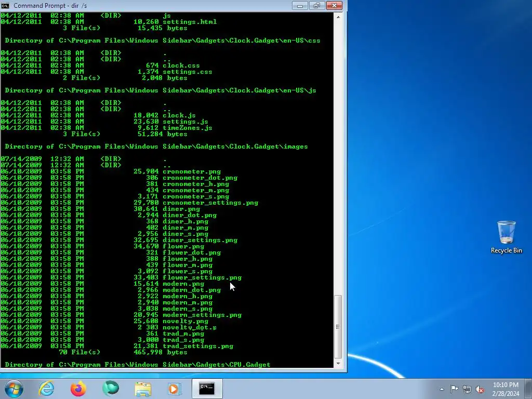Viewport: 532px width, 399px height.
Task: Click the 'flower_s.png' file name
Action: point(187,271)
